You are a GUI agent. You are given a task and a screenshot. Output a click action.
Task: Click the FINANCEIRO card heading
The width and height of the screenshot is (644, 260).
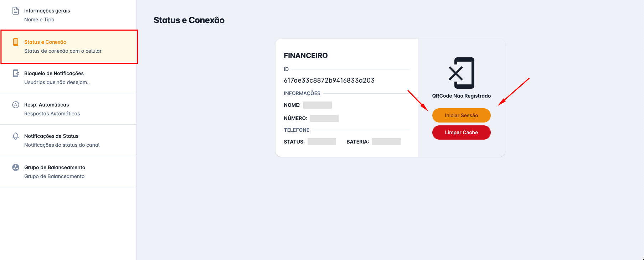coord(305,55)
